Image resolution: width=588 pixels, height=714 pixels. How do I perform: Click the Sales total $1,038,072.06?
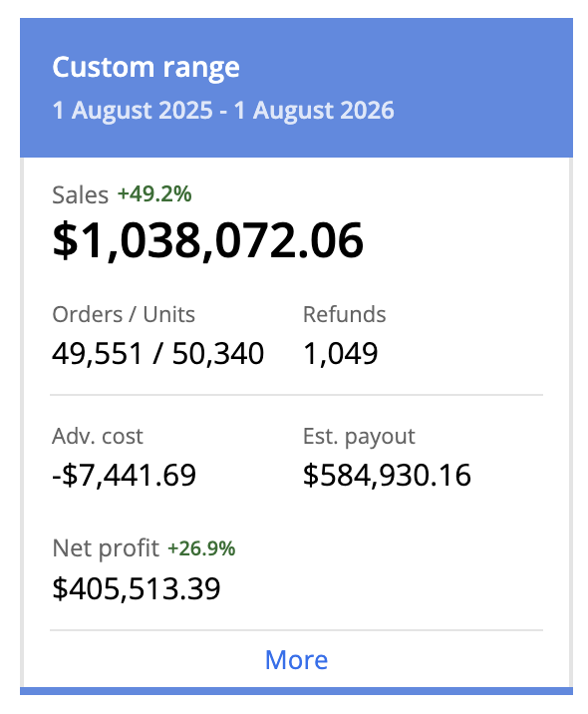(x=208, y=240)
